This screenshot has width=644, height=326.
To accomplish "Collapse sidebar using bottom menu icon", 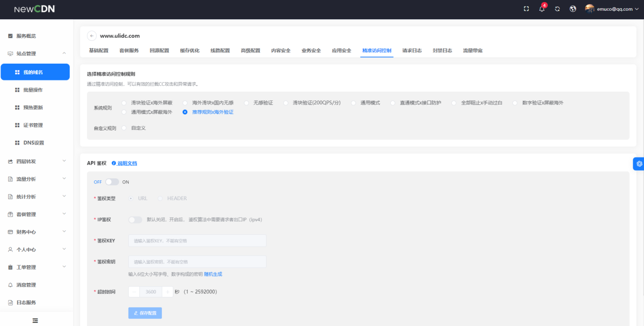I will [x=35, y=320].
